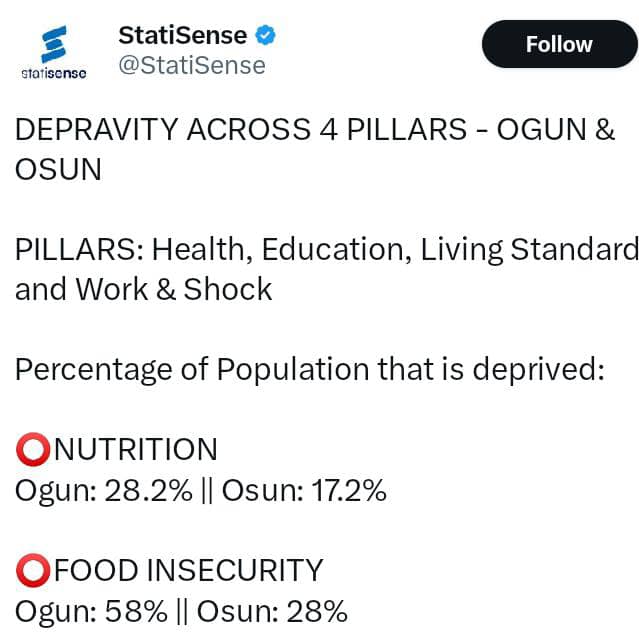Click the 'Ogun: 28.2%' nutrition value
The height and width of the screenshot is (642, 639).
[102, 490]
